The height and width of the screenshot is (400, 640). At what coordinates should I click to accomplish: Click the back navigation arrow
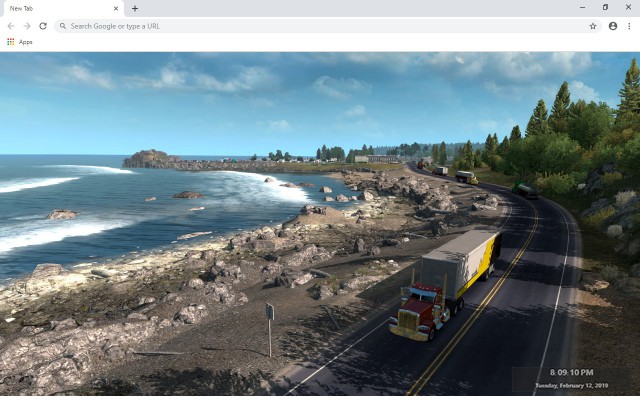tap(11, 26)
